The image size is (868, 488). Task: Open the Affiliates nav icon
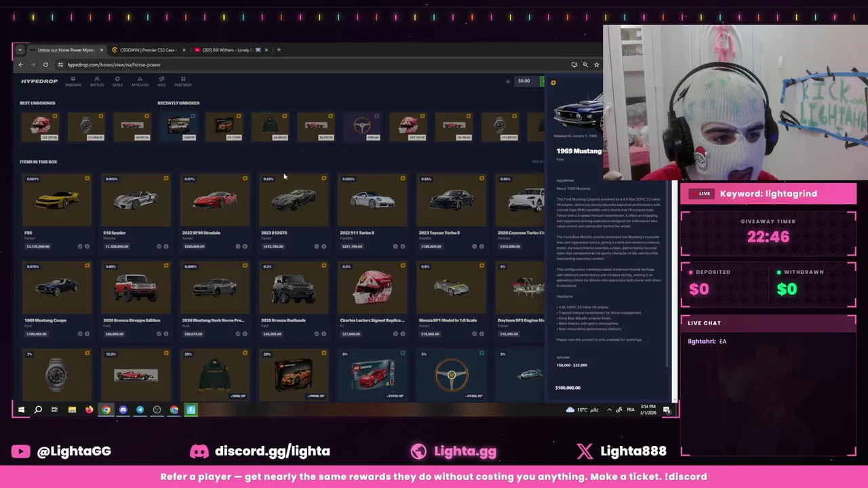140,81
